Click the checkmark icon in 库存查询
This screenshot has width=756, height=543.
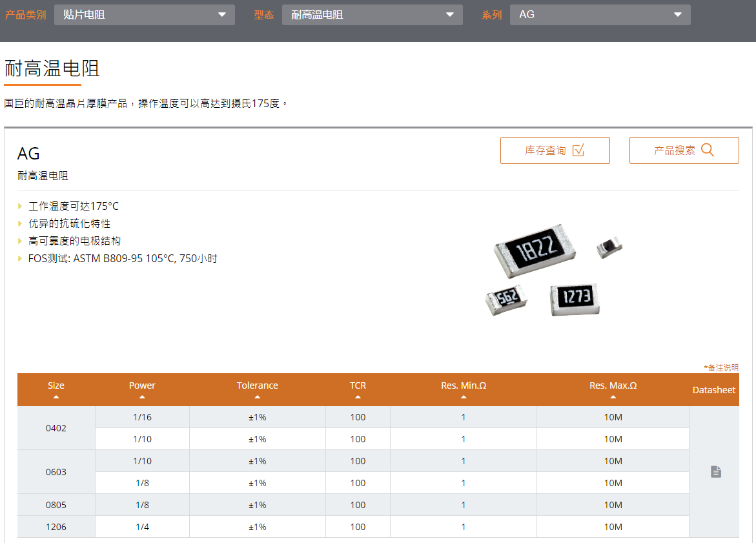click(x=578, y=150)
